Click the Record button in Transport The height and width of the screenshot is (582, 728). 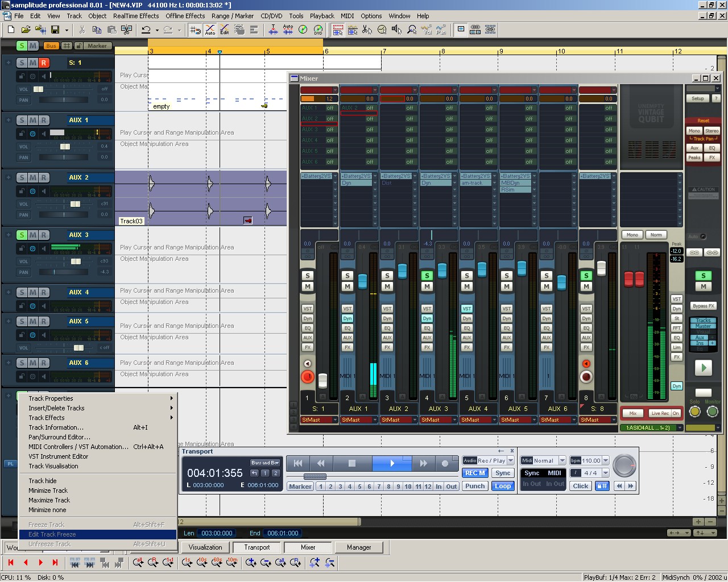point(445,463)
